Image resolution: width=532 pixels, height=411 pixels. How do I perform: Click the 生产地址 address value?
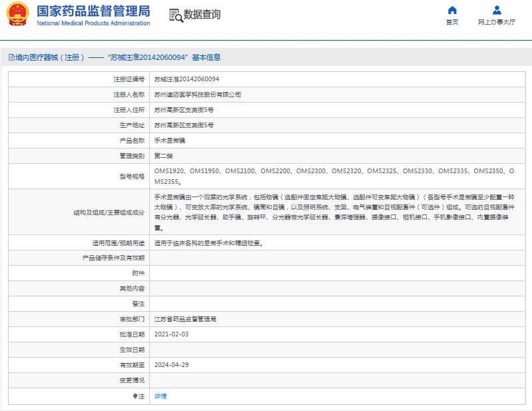point(184,125)
